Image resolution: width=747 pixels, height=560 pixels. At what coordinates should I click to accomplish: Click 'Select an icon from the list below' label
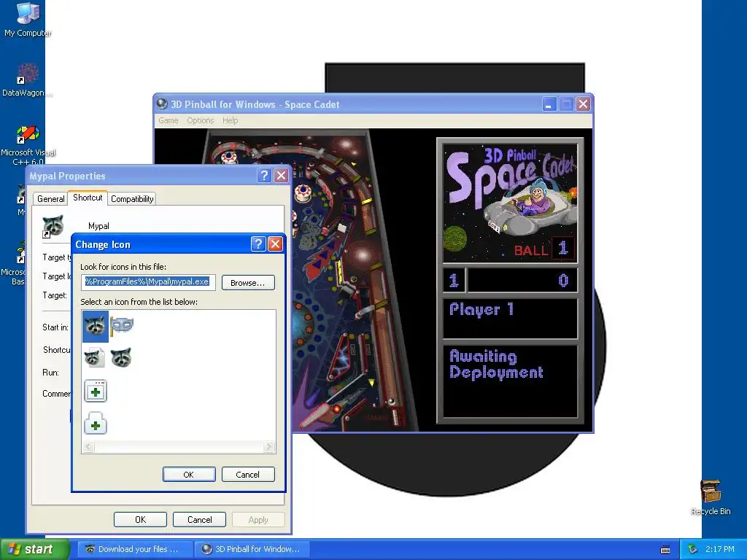(139, 302)
